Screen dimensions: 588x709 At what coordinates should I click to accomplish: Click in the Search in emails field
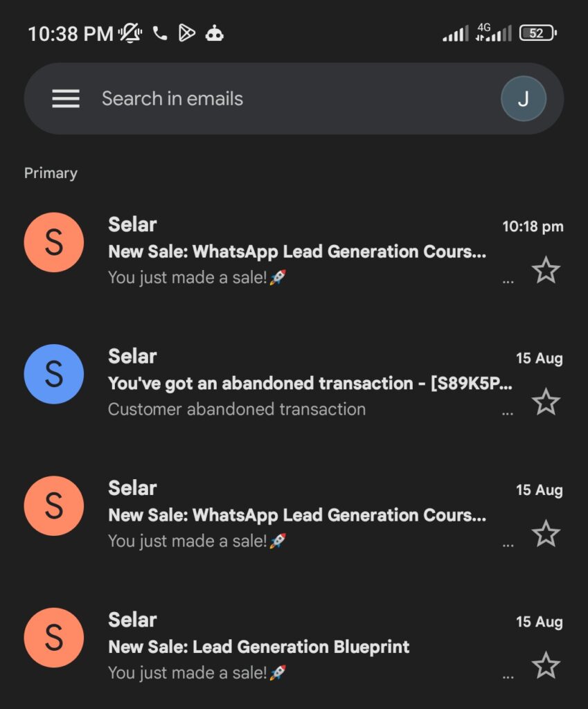(x=277, y=99)
